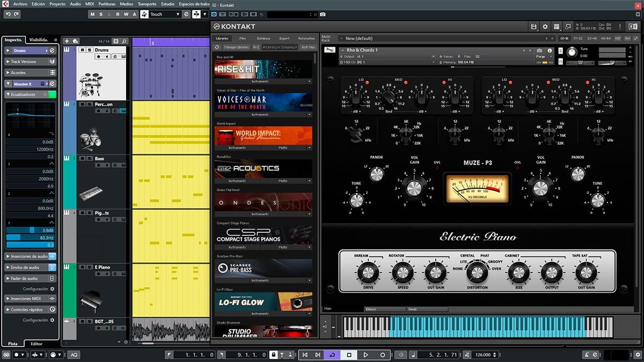Click the Manage Libraries button
644x362 pixels.
point(236,47)
